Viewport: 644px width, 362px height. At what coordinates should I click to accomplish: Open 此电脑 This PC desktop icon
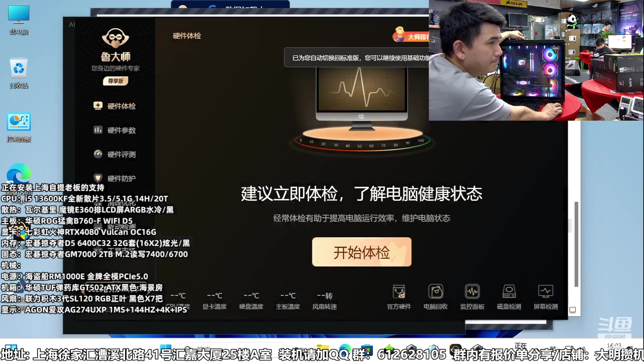click(19, 18)
